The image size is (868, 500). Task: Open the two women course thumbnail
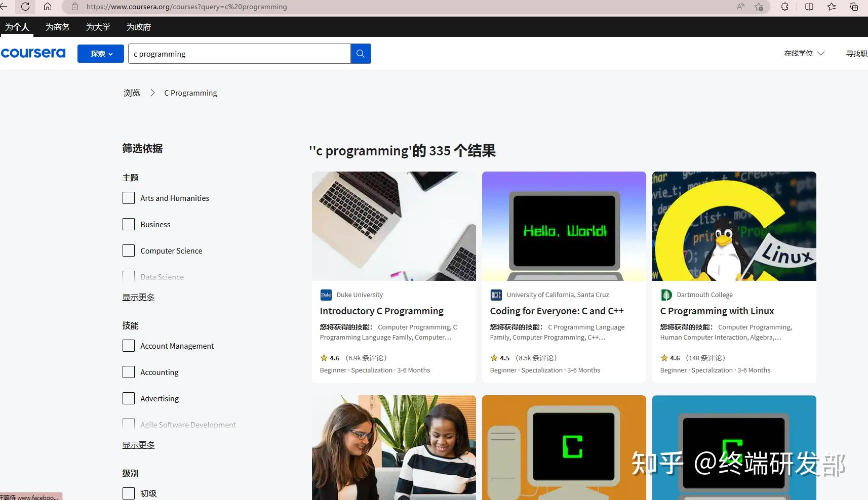coord(394,447)
